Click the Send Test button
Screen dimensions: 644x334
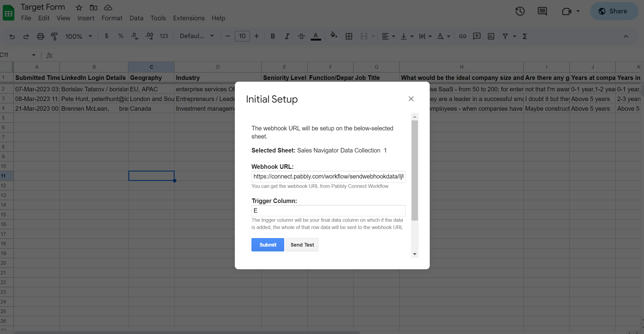point(302,245)
